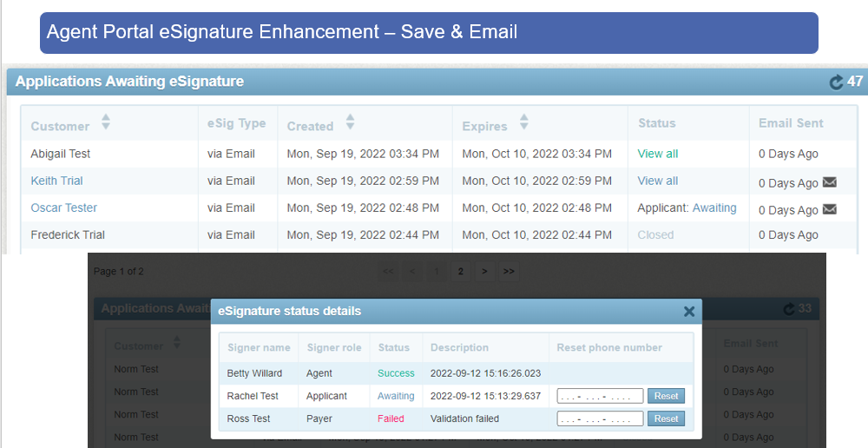This screenshot has height=448, width=868.
Task: Sort table by Expires column arrows
Action: coord(523,122)
